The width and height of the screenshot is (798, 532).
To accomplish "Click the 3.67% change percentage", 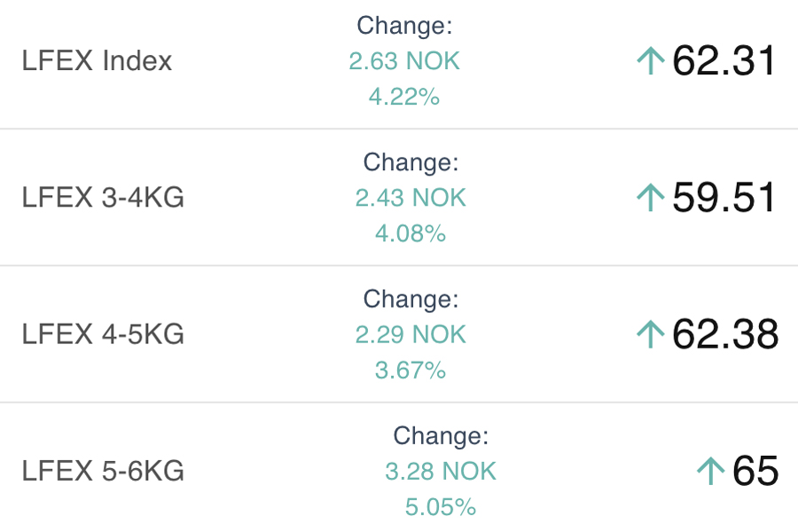I will [411, 370].
